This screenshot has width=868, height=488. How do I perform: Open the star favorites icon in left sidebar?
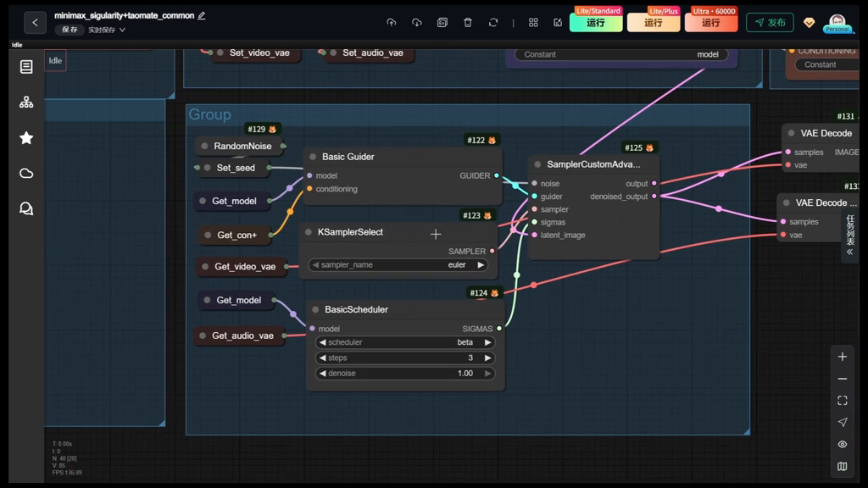pyautogui.click(x=26, y=138)
